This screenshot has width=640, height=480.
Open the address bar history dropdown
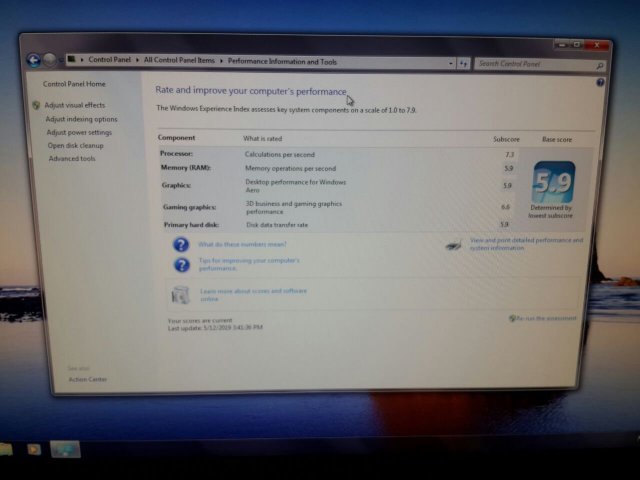[x=451, y=63]
